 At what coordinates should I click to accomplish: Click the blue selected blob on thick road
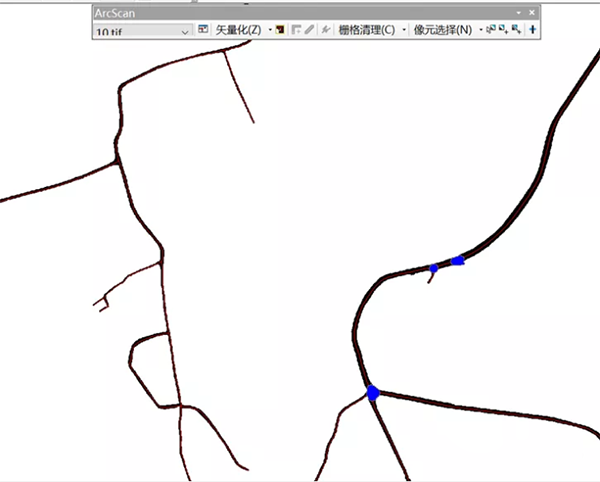(x=458, y=261)
